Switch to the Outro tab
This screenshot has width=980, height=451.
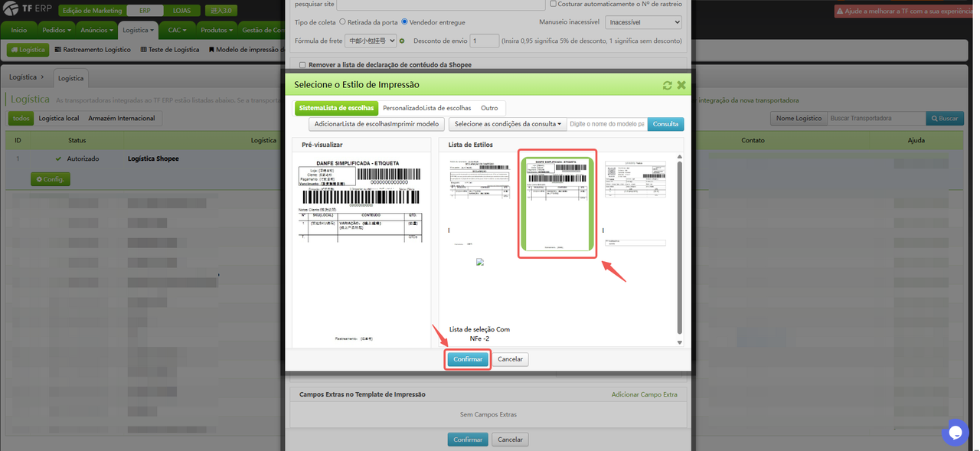click(x=489, y=108)
